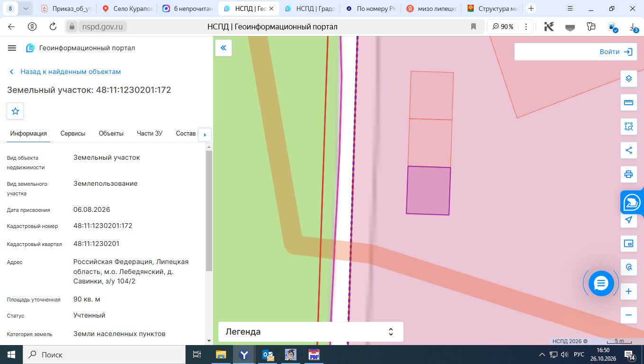Screen dimensions: 644x364
Task: Print the map with printer icon
Action: pos(628,174)
